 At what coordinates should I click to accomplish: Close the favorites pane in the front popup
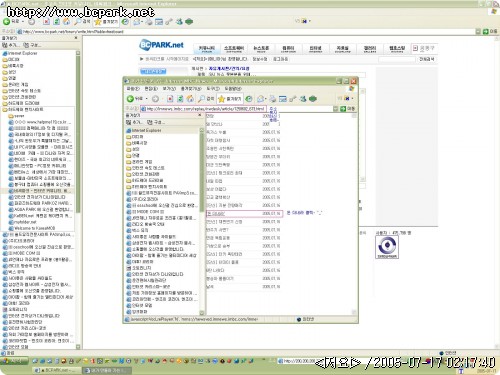[200, 115]
